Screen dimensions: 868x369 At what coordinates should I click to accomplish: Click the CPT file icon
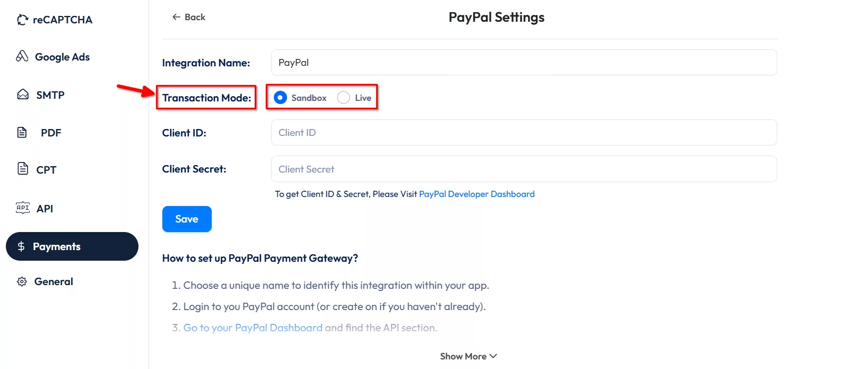pyautogui.click(x=23, y=169)
